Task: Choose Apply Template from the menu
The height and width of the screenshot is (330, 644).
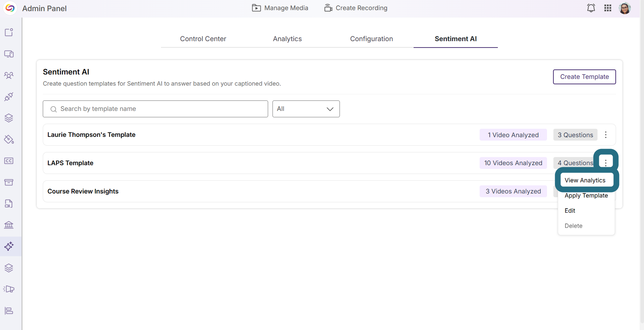Action: [x=586, y=196]
